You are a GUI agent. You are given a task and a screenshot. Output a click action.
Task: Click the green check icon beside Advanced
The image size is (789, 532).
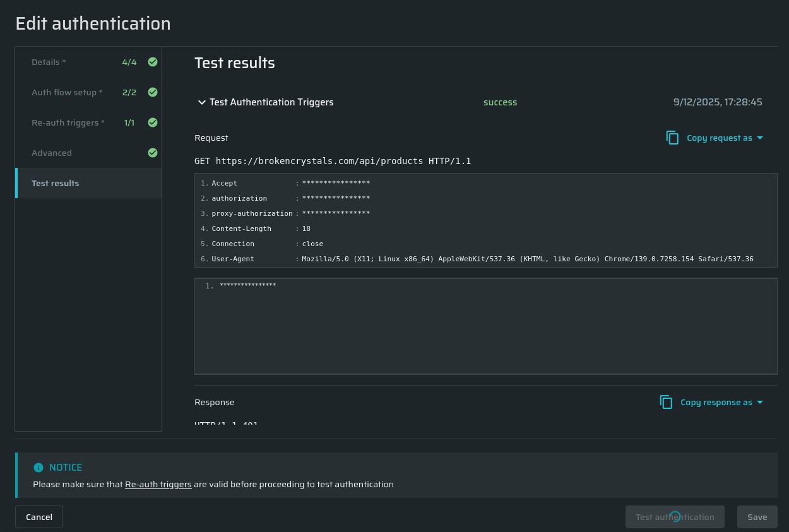[x=153, y=153]
